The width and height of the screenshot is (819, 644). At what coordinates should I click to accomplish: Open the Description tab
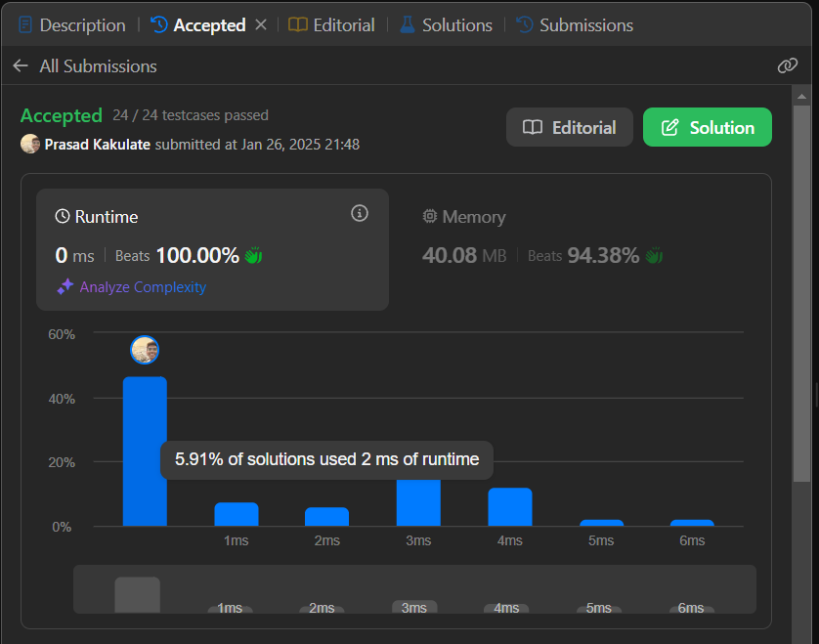click(x=72, y=25)
